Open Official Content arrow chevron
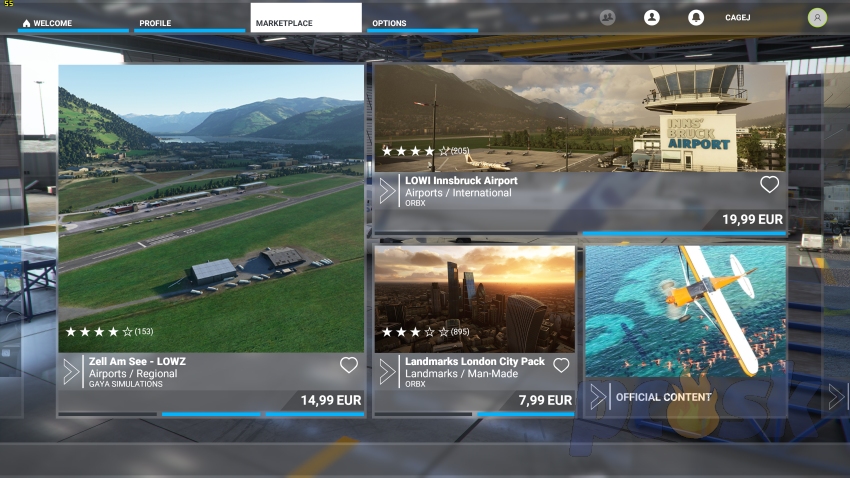Image resolution: width=850 pixels, height=478 pixels. click(x=598, y=397)
